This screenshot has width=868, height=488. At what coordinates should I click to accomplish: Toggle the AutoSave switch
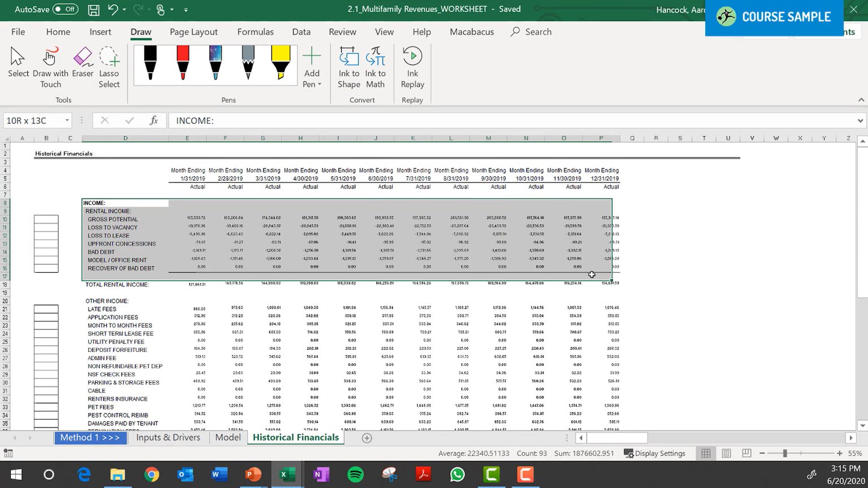click(x=65, y=9)
